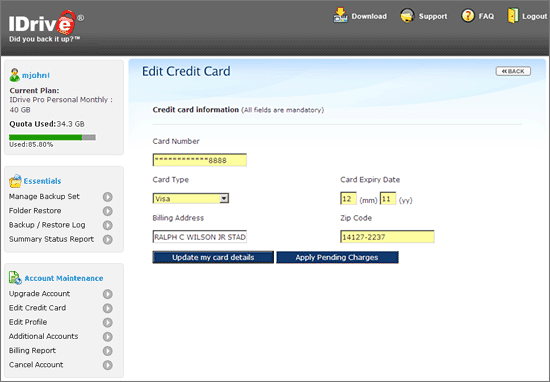550x382 pixels.
Task: Click the Credit card information heading
Action: point(196,110)
